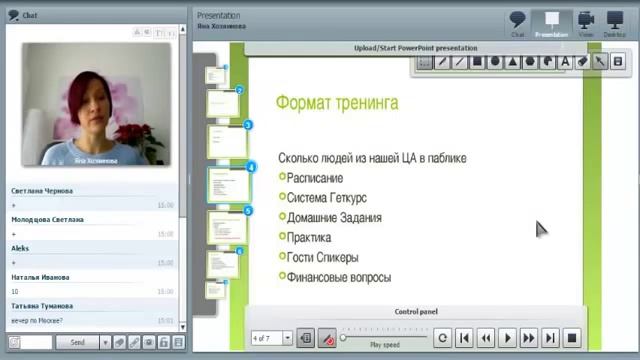
Task: Select the pencil drawing tool
Action: pos(442,62)
